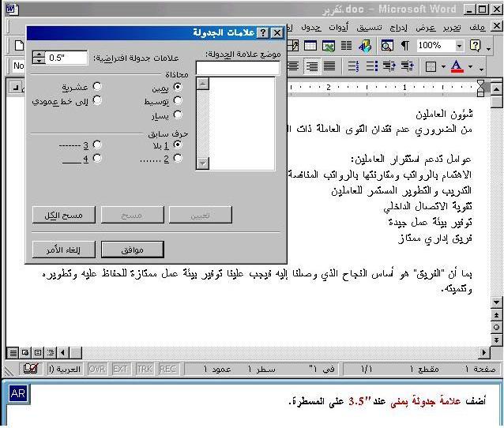Click the Insert Excel worksheet icon
The height and width of the screenshot is (428, 504).
coord(329,47)
